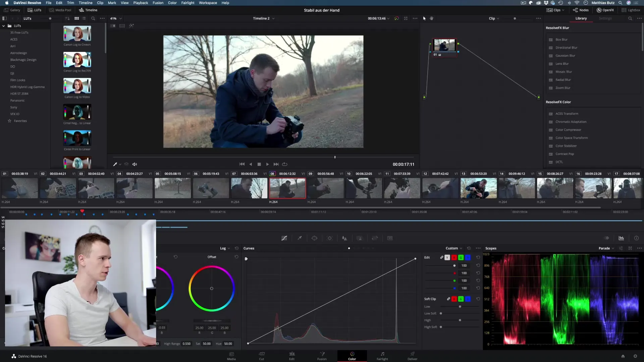Open the Curves palette icon
The image size is (644, 362).
point(284,238)
